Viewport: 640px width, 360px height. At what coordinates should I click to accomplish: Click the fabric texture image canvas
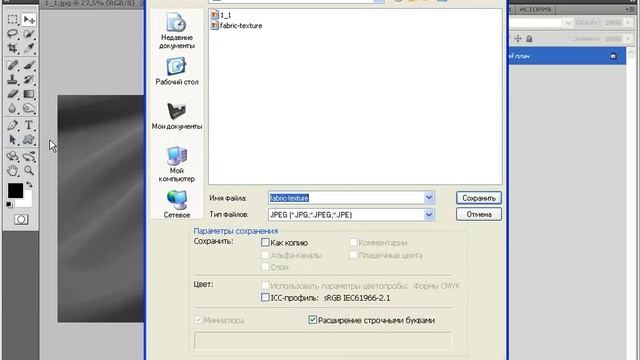(x=100, y=209)
